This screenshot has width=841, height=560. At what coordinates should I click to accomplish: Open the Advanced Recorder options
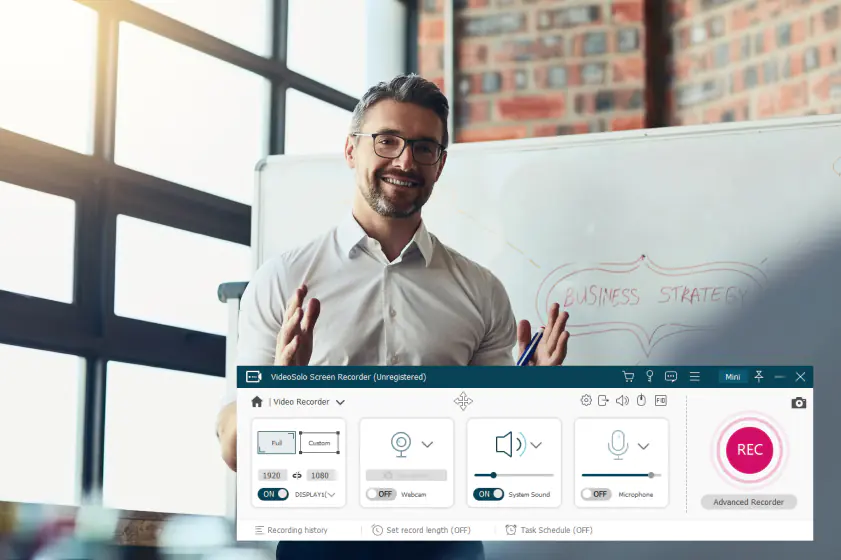point(749,502)
